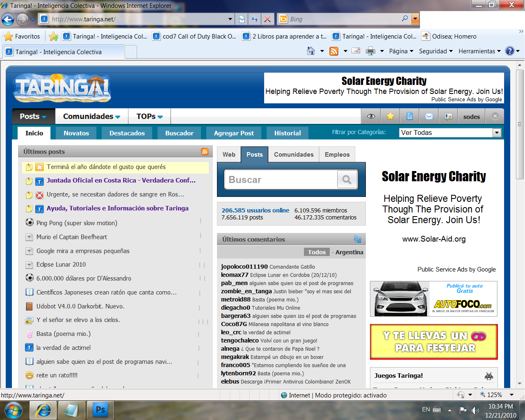Click the refresh page icon

point(255,19)
